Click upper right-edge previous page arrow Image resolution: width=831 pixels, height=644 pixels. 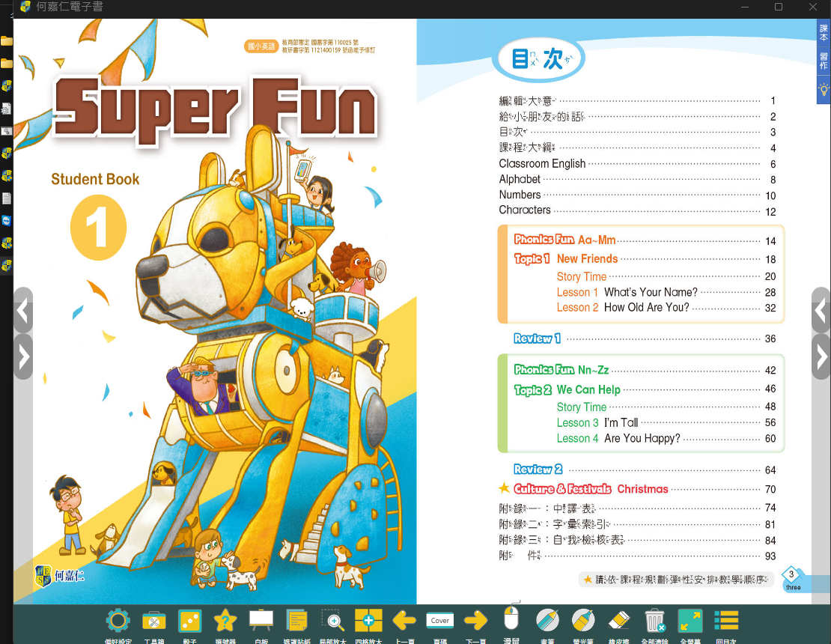click(x=821, y=310)
